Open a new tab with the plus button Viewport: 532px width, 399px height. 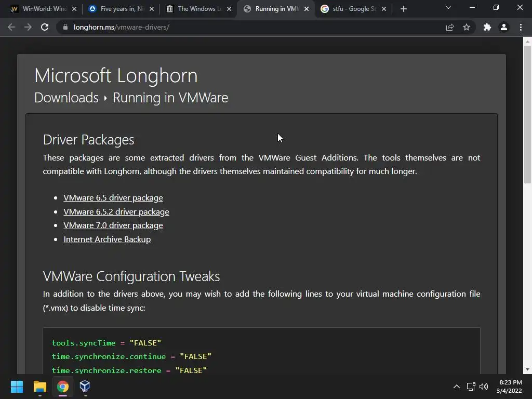click(403, 9)
